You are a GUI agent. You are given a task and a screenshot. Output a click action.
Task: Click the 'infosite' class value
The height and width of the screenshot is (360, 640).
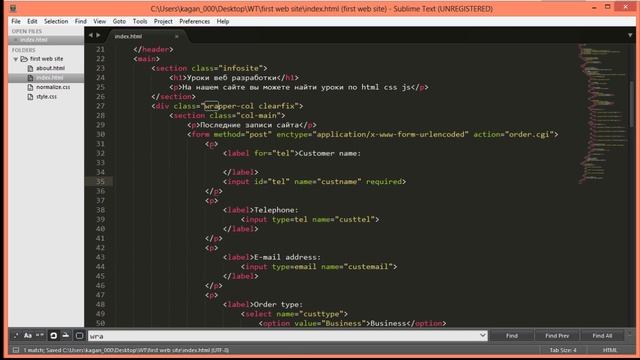241,68
